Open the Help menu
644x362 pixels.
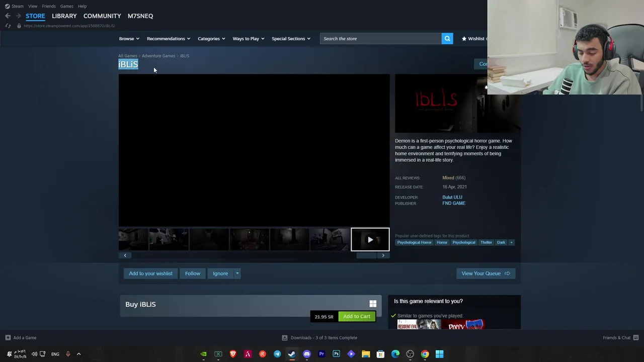click(82, 6)
